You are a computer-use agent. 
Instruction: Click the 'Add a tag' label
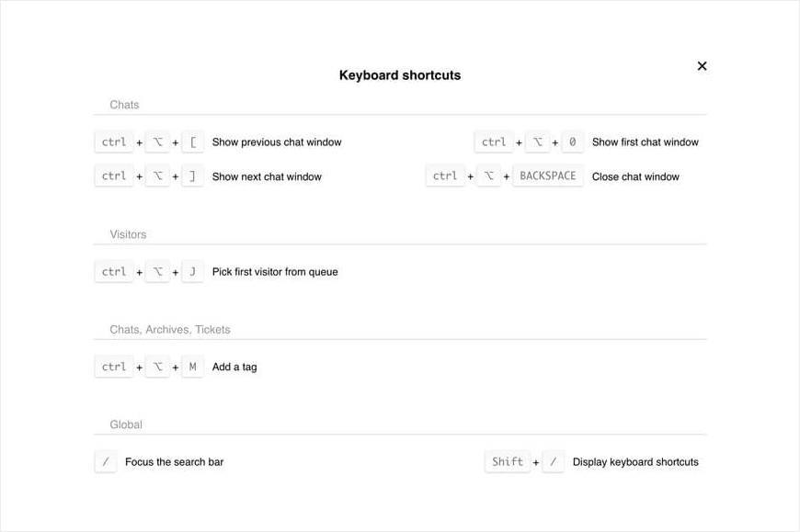click(234, 367)
